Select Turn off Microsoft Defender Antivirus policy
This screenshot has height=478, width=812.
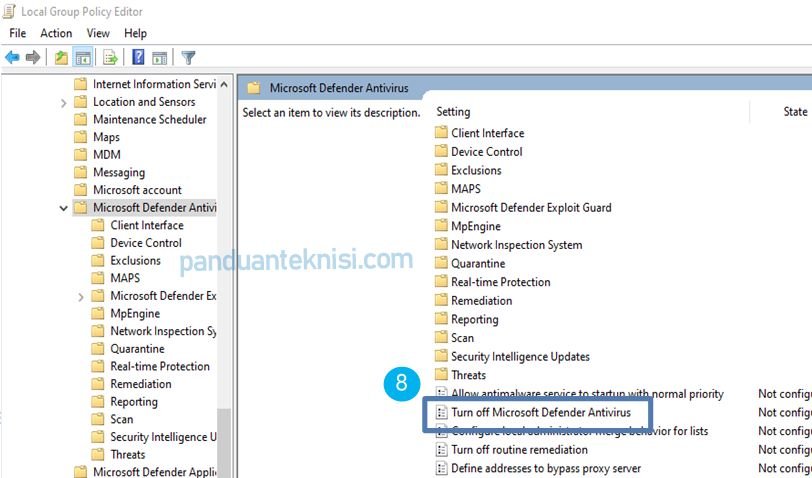pyautogui.click(x=541, y=412)
